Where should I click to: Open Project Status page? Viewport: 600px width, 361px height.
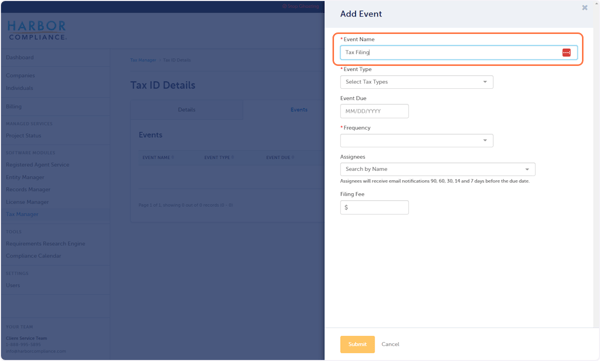click(x=23, y=136)
